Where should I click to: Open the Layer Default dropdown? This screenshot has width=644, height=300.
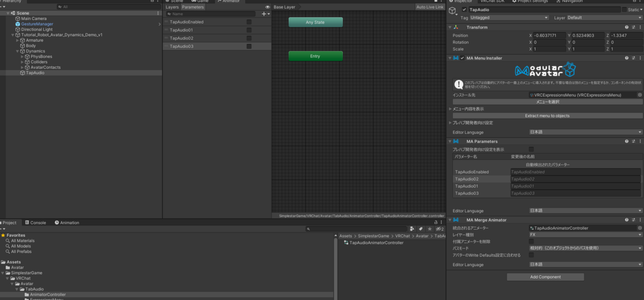(604, 18)
